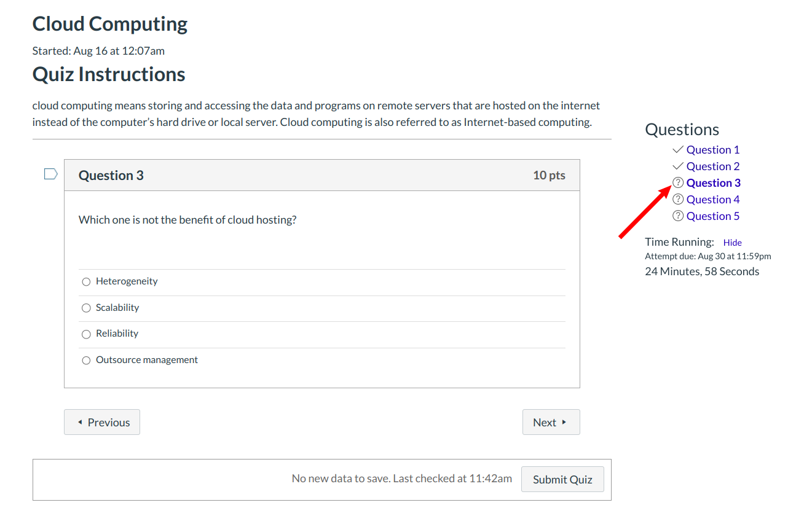Flag Question 3 with the bookmark icon
The width and height of the screenshot is (796, 532).
click(x=50, y=174)
